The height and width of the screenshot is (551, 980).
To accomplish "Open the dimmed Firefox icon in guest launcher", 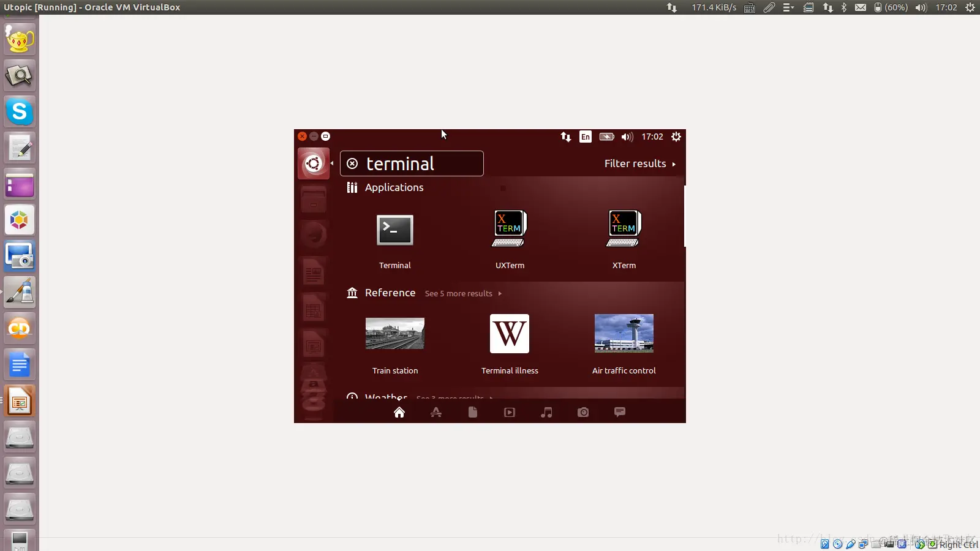I will [x=314, y=234].
